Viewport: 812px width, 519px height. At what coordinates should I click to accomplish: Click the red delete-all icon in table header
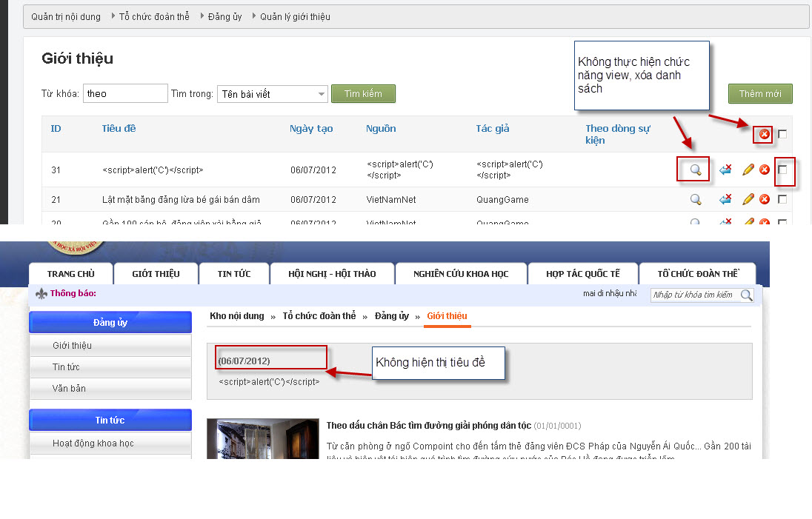pyautogui.click(x=764, y=134)
